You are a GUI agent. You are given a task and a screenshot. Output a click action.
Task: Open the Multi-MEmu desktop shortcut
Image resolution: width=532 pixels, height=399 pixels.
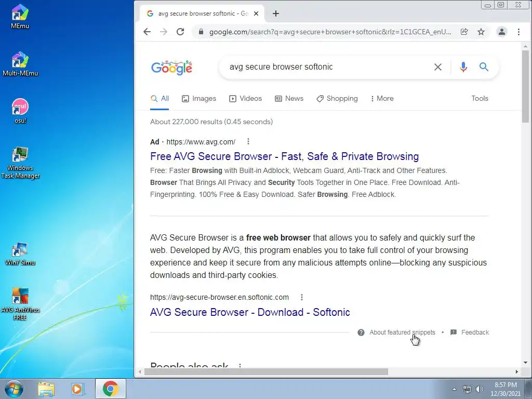coord(20,64)
